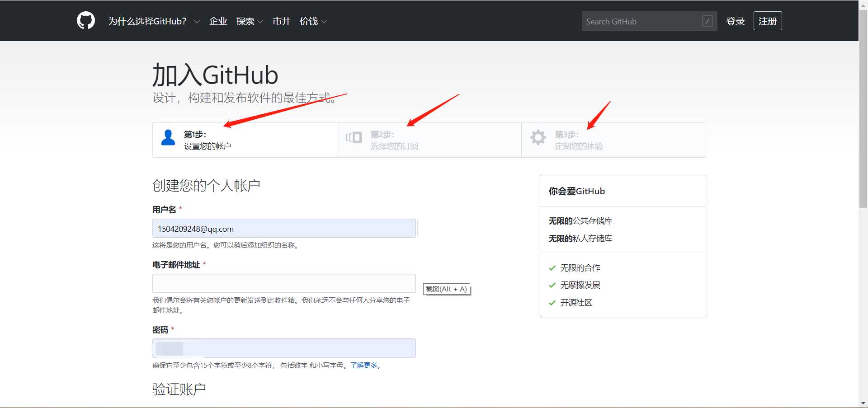
Task: Click the Step 1 person icon
Action: (168, 137)
